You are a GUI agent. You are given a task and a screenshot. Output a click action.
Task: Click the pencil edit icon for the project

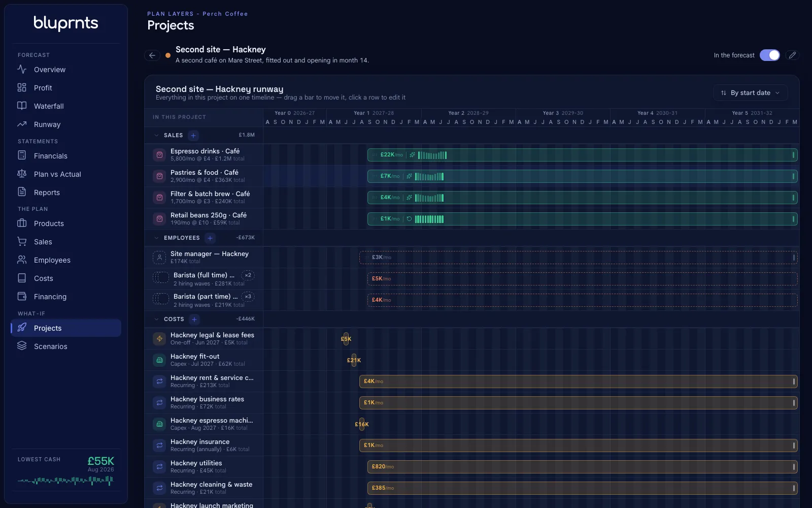792,55
